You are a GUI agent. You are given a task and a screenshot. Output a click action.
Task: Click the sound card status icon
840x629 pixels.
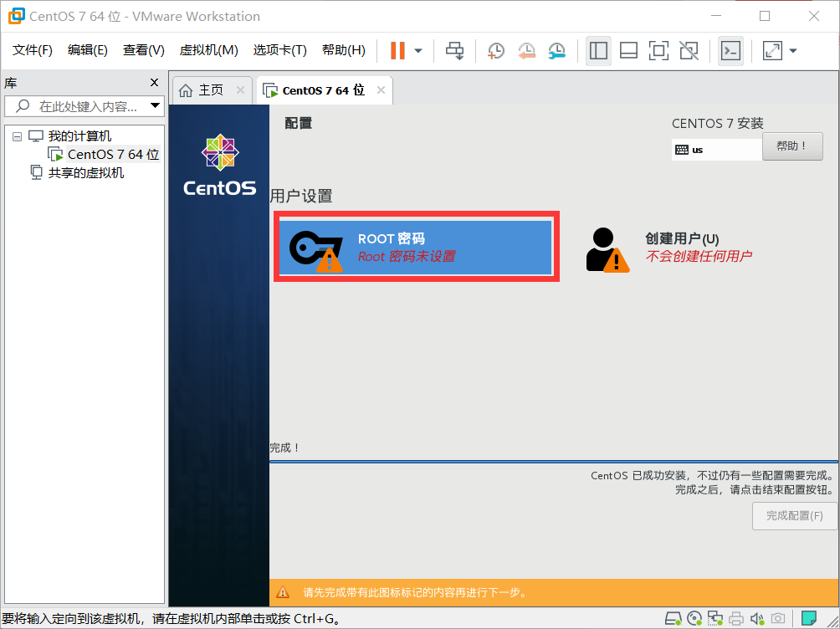click(757, 619)
